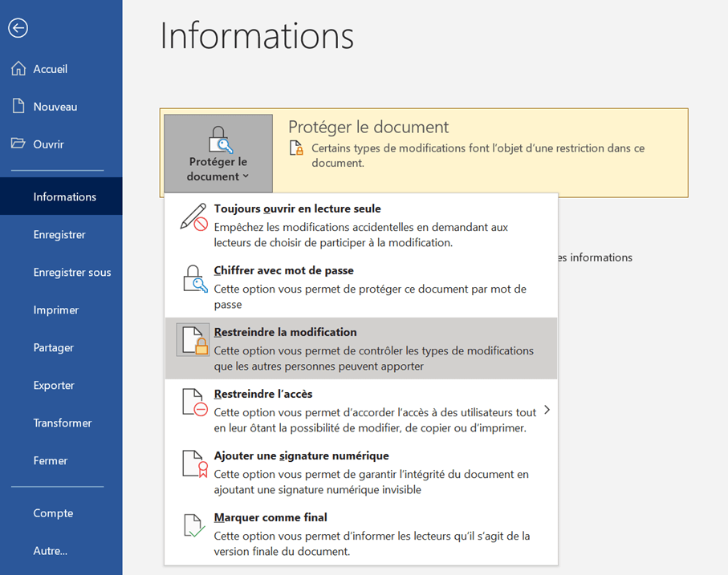This screenshot has height=575, width=728.
Task: Select Ajouter une signature numérique
Action: coord(361,472)
